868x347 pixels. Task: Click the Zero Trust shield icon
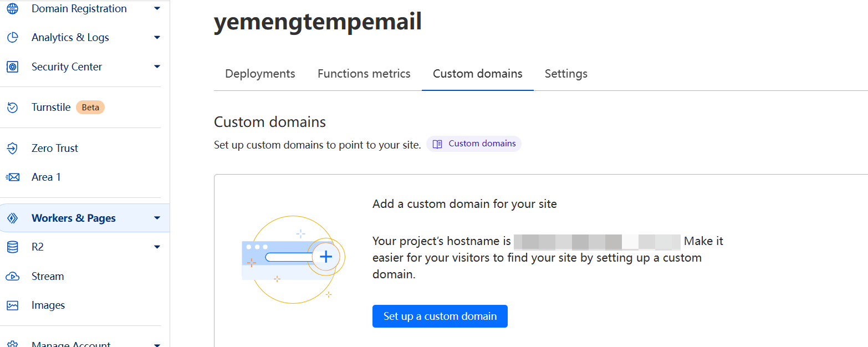[x=12, y=149]
